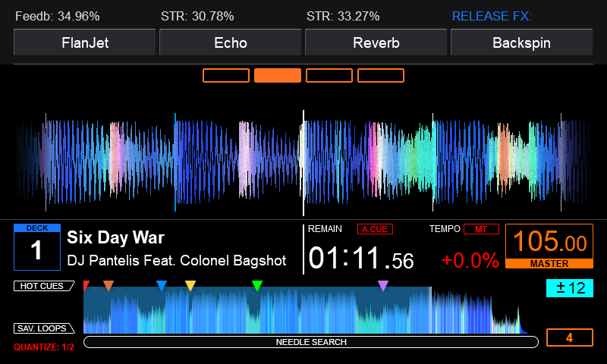Screen dimensions: 607x364
Task: Click the QUANTIZE: 1/2 label
Action: tap(44, 347)
